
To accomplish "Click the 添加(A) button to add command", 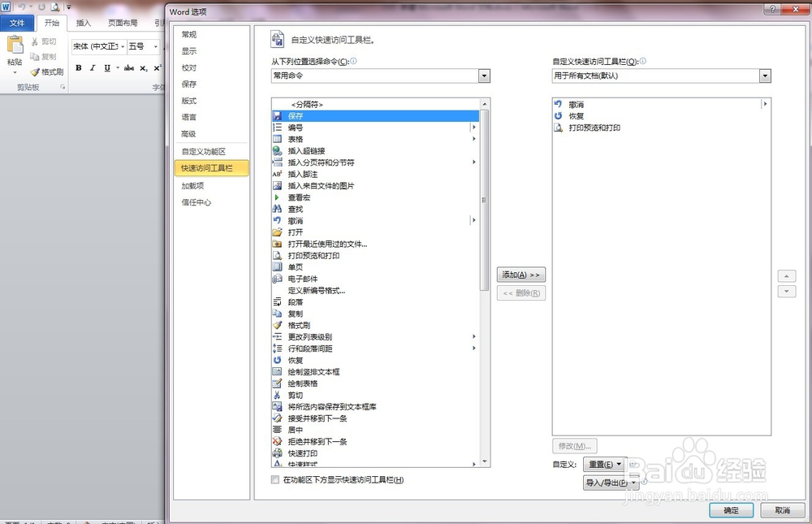I will pos(520,275).
